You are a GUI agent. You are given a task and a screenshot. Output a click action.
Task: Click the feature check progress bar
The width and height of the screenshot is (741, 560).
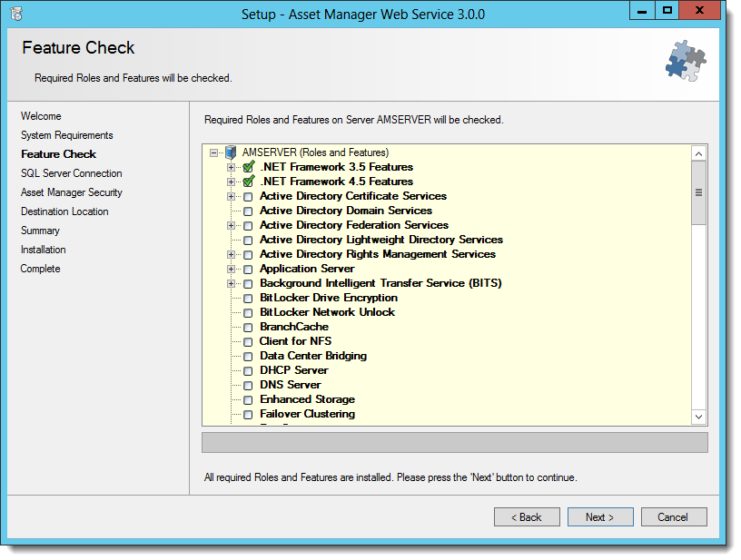(x=455, y=443)
